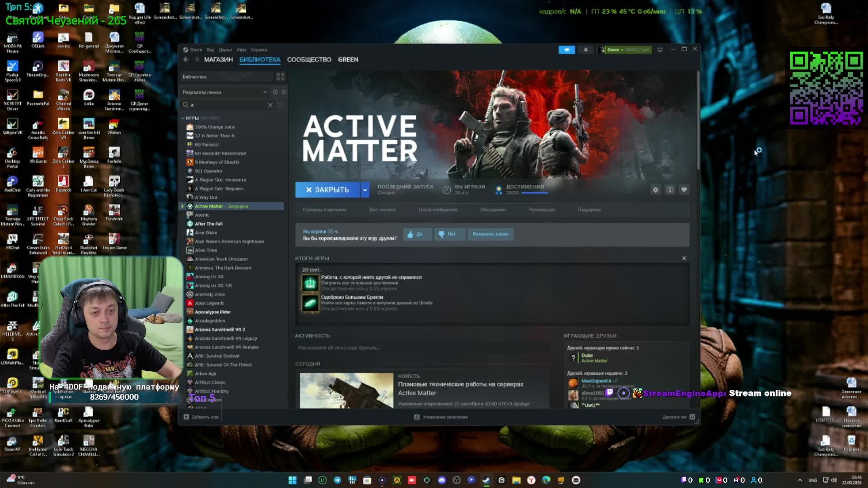Click the activity post input field
This screenshot has height=488, width=868.
click(x=423, y=348)
